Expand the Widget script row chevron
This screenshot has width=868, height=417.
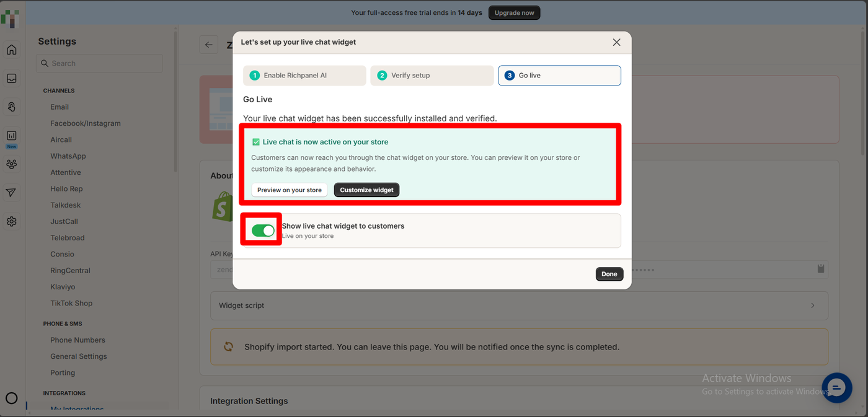(x=813, y=305)
